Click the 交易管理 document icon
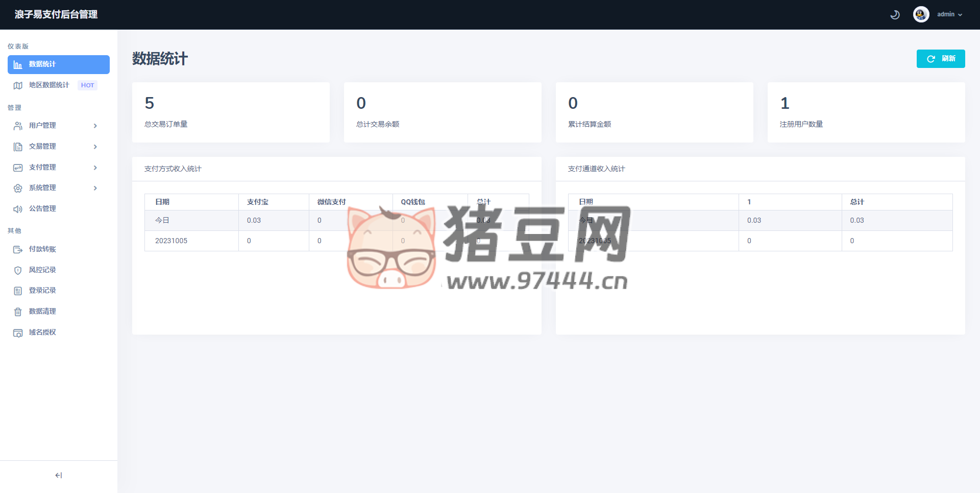This screenshot has width=980, height=493. tap(18, 147)
